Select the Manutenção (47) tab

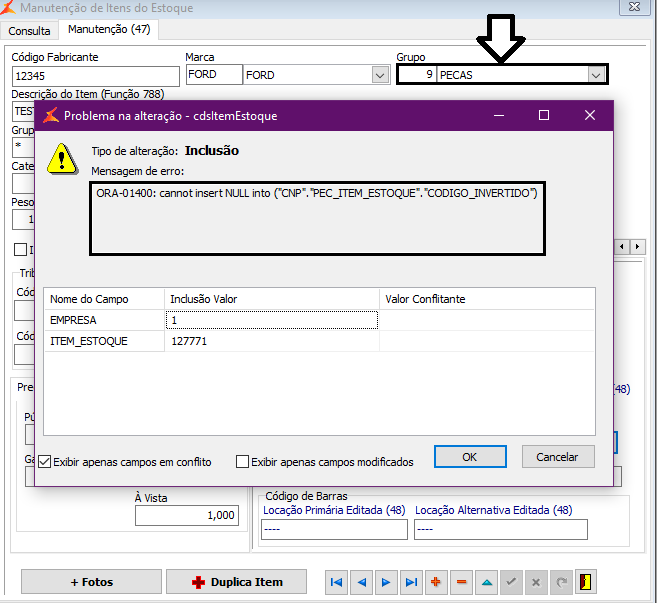coord(109,29)
